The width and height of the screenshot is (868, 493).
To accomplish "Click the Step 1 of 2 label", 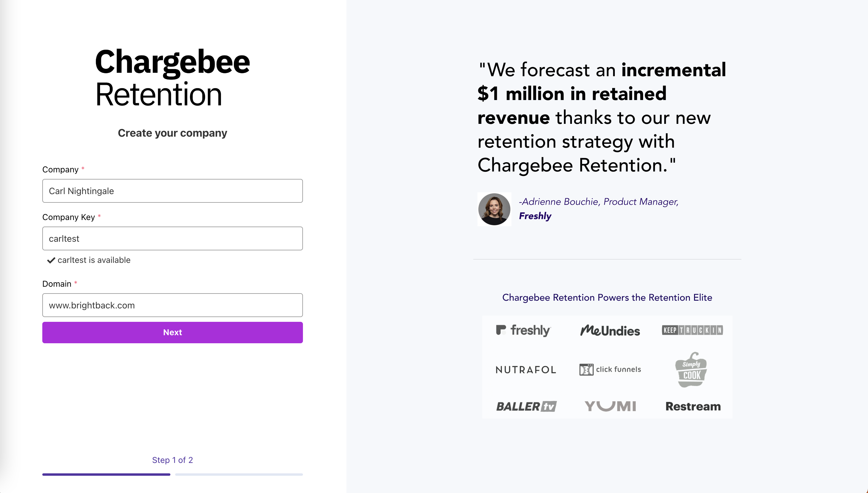I will 172,460.
